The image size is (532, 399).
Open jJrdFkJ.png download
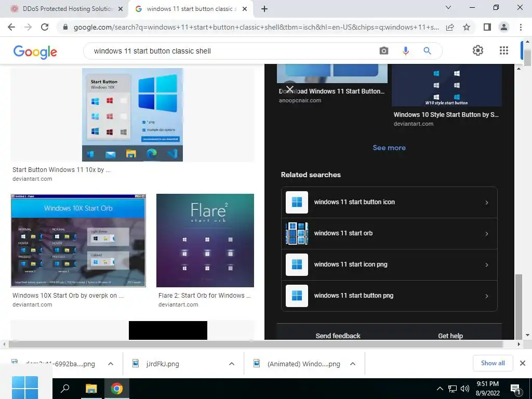(163, 364)
